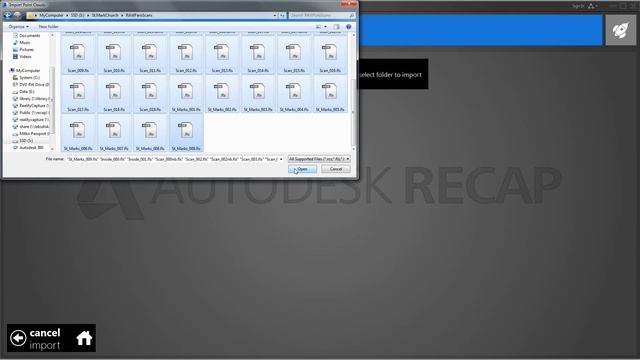Click select folder to import button
640x360 pixels.
393,74
